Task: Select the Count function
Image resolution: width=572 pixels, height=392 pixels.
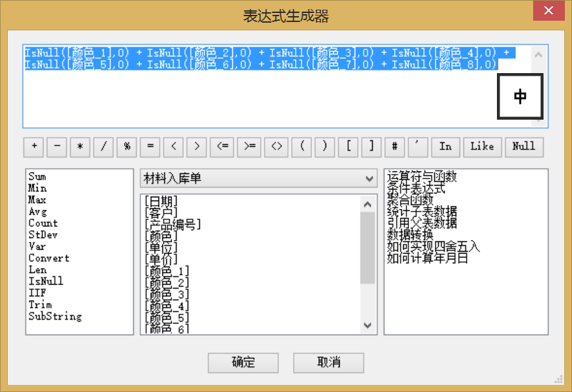Action: 43,223
